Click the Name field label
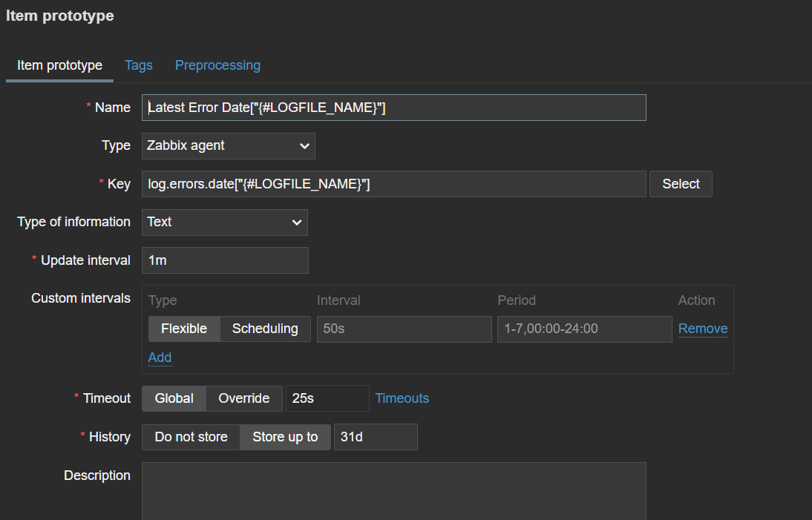 112,108
